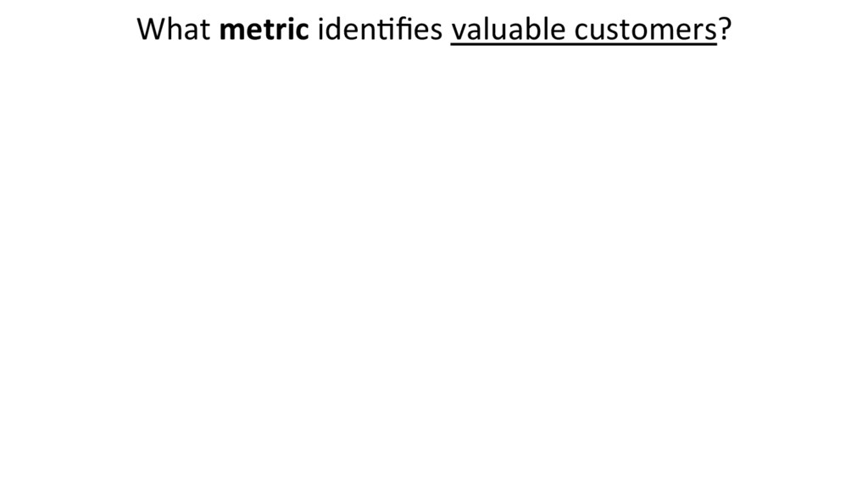Click the underlined word "customers"
Image resolution: width=868 pixels, height=488 pixels.
[x=645, y=31]
